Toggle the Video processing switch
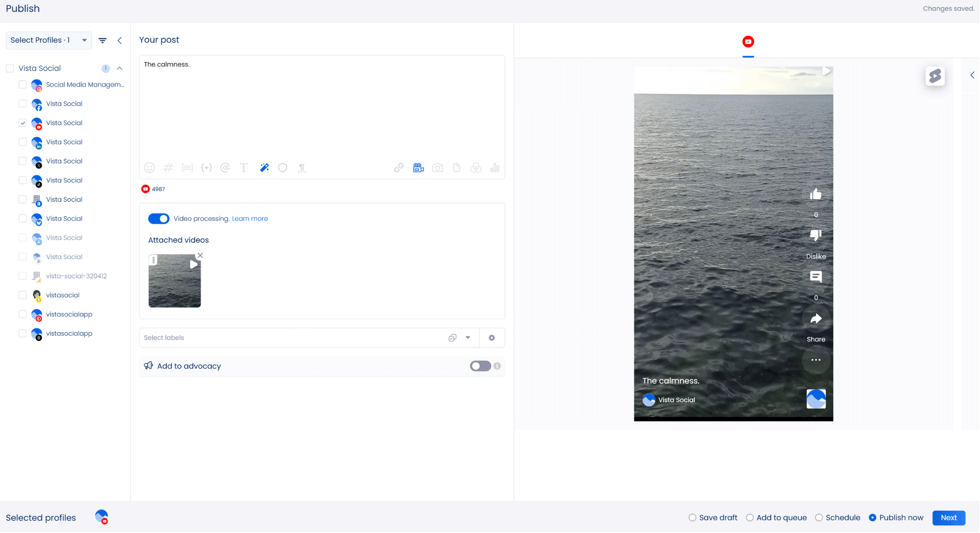Image resolution: width=980 pixels, height=533 pixels. tap(159, 219)
